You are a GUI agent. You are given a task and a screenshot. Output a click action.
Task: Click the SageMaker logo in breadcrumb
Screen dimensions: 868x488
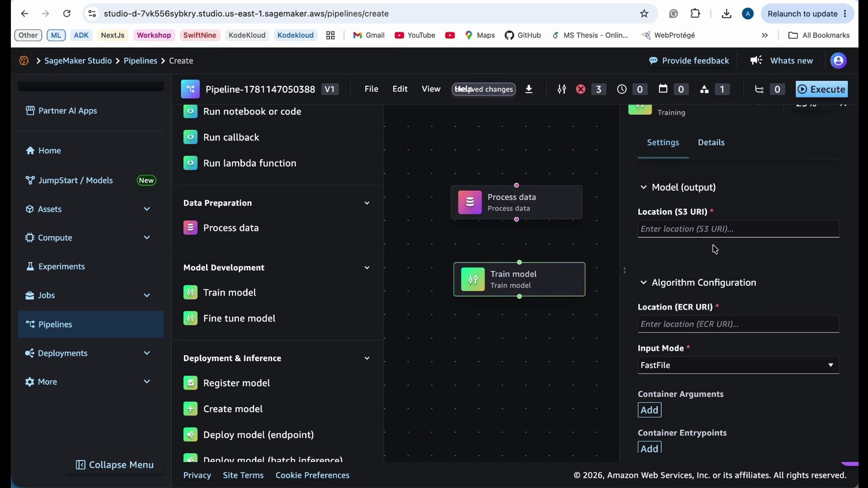(x=24, y=61)
